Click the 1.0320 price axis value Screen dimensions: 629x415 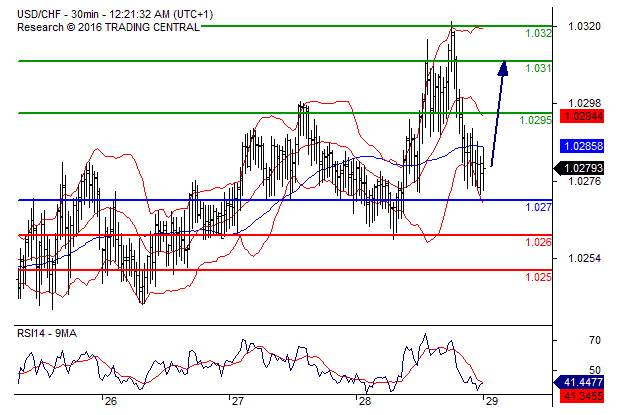(584, 26)
